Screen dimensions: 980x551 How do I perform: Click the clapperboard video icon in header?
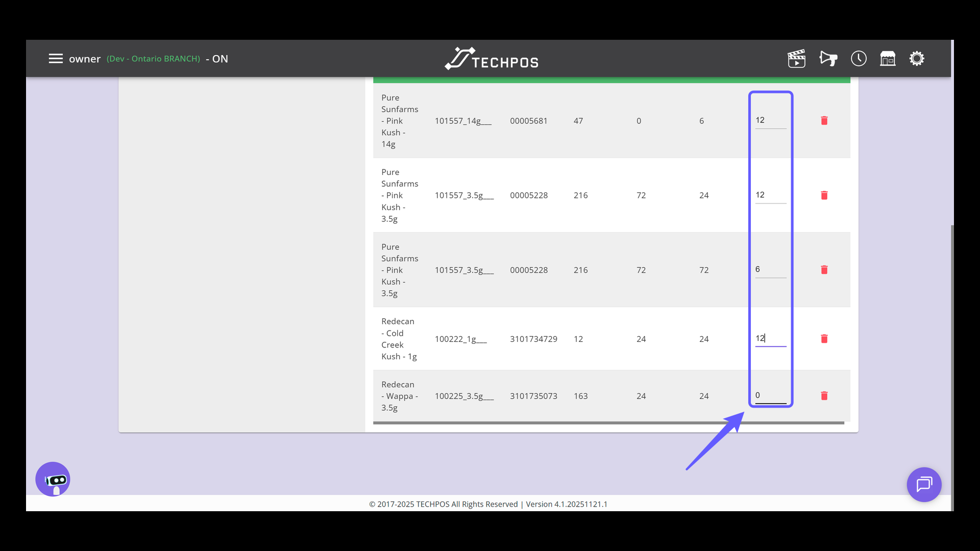[x=796, y=59]
